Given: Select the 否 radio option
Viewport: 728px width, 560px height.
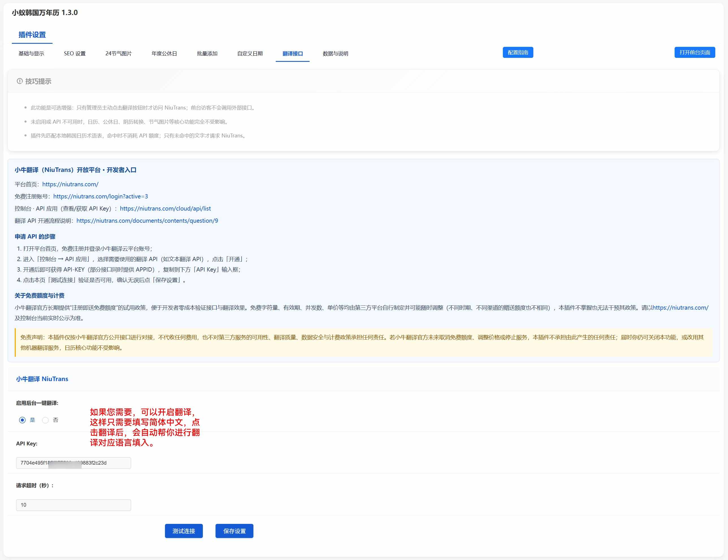Looking at the screenshot, I should tap(45, 420).
